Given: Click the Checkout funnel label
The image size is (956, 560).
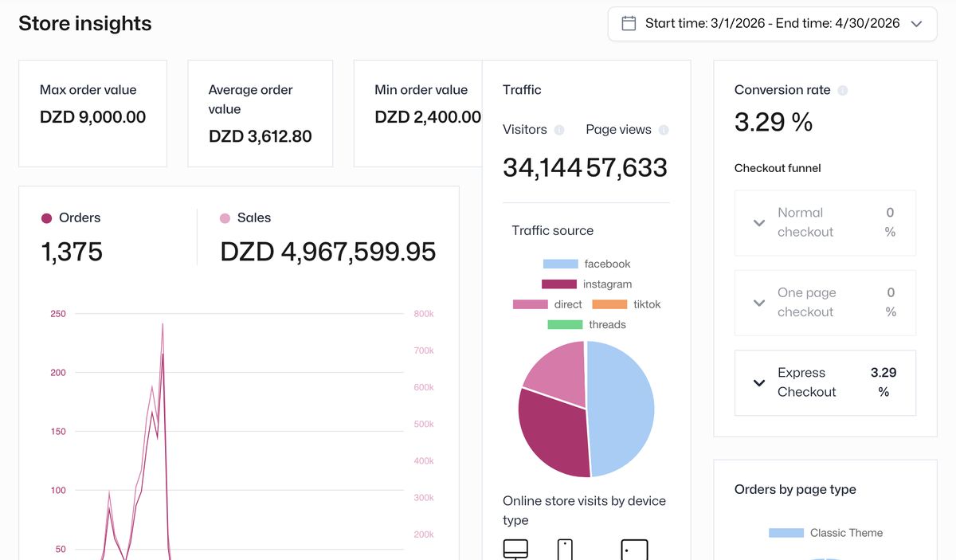Looking at the screenshot, I should tap(778, 168).
